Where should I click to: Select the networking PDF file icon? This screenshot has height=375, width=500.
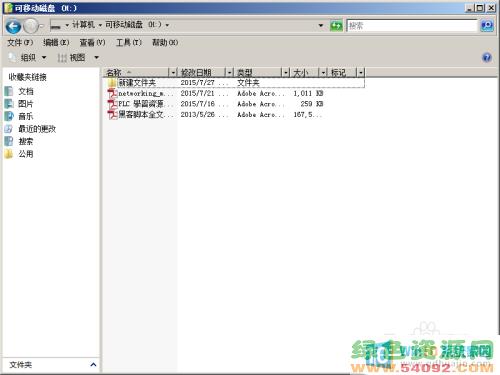pos(112,93)
